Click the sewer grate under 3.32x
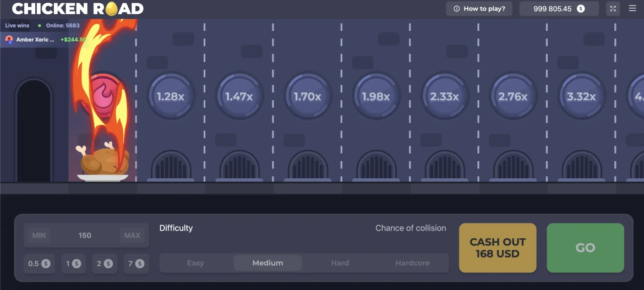This screenshot has height=290, width=644. [581, 166]
